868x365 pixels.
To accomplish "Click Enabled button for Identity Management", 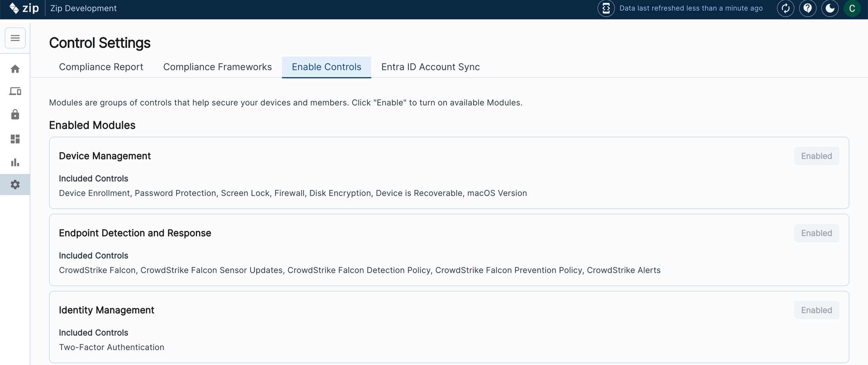I will click(816, 310).
